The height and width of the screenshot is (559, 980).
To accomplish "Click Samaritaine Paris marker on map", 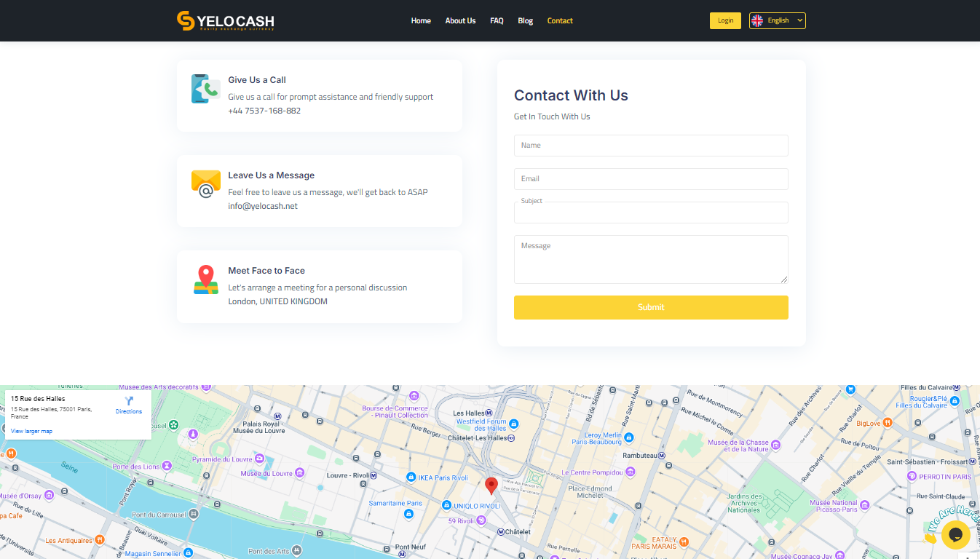I will click(408, 514).
